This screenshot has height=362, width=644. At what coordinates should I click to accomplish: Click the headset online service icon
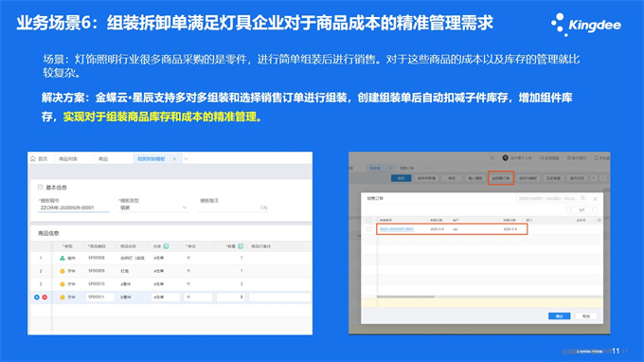(542, 158)
